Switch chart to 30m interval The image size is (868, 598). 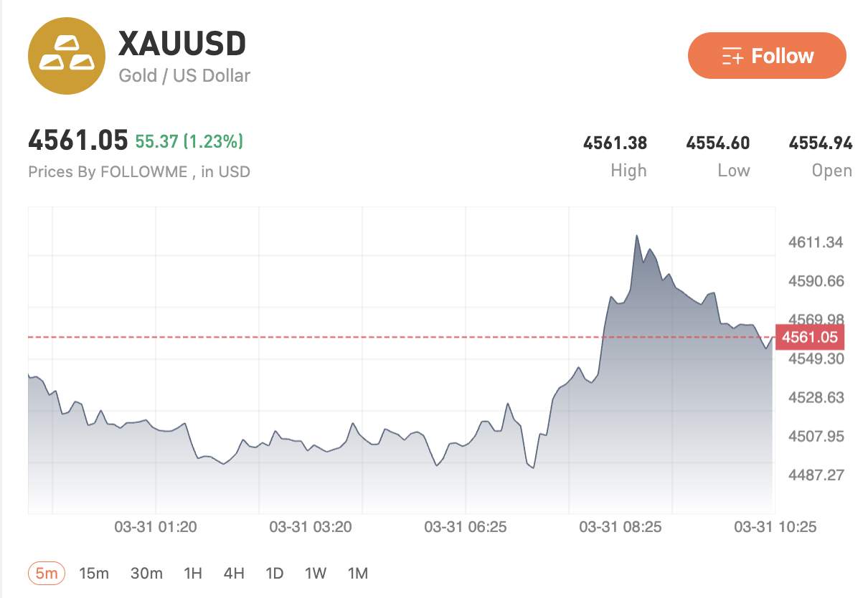(x=146, y=573)
